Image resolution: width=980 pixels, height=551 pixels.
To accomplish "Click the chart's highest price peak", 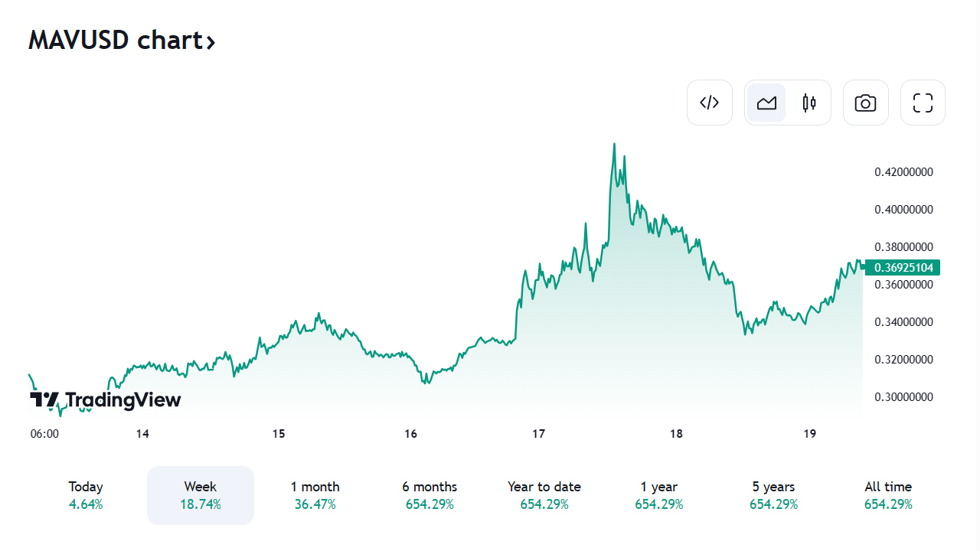I will coord(614,144).
